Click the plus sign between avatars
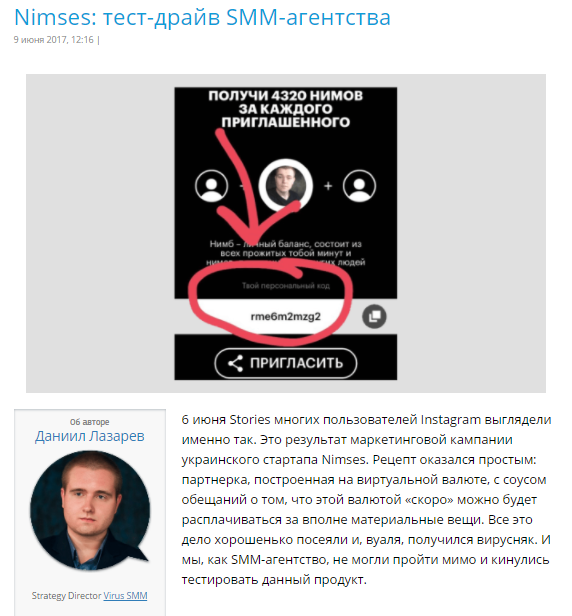The image size is (572, 616). click(328, 186)
